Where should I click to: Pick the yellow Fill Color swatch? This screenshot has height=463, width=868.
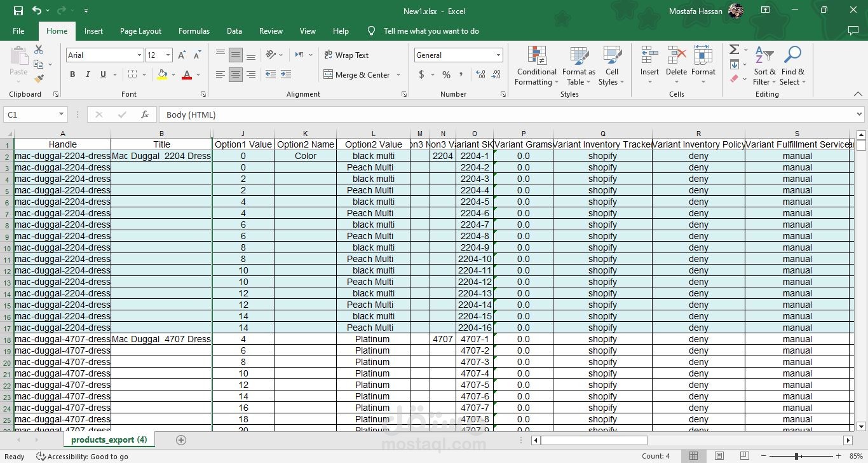click(x=162, y=74)
